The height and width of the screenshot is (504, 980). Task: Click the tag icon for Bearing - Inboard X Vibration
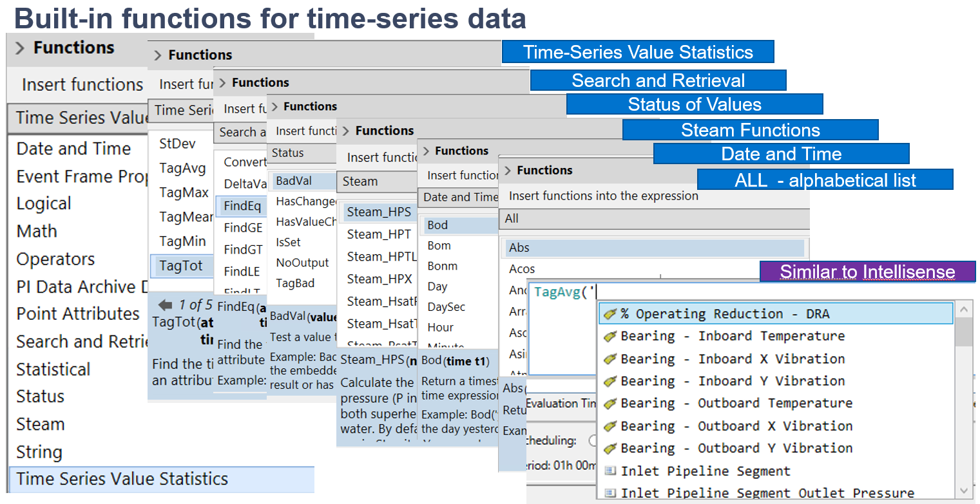point(610,359)
